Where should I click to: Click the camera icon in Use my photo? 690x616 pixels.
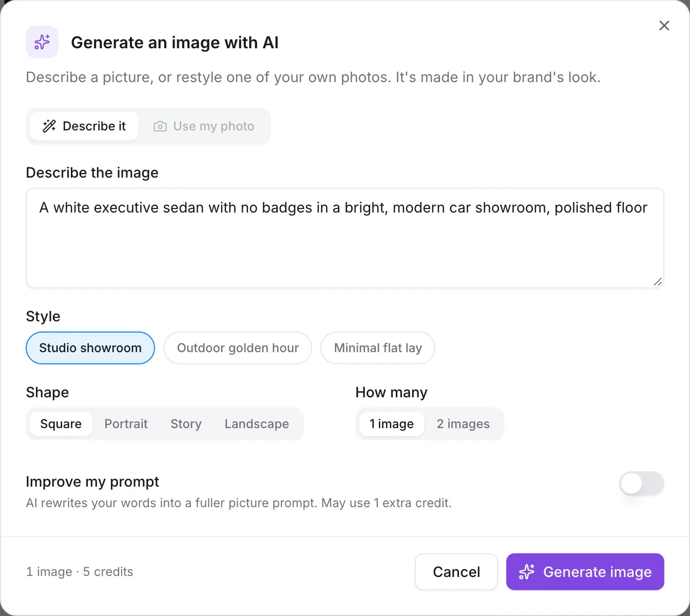coord(160,126)
